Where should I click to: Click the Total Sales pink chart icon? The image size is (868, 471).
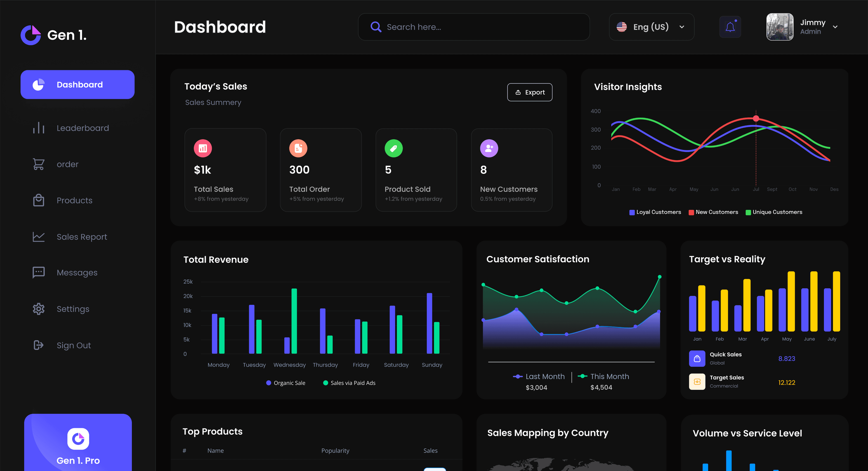pyautogui.click(x=203, y=148)
